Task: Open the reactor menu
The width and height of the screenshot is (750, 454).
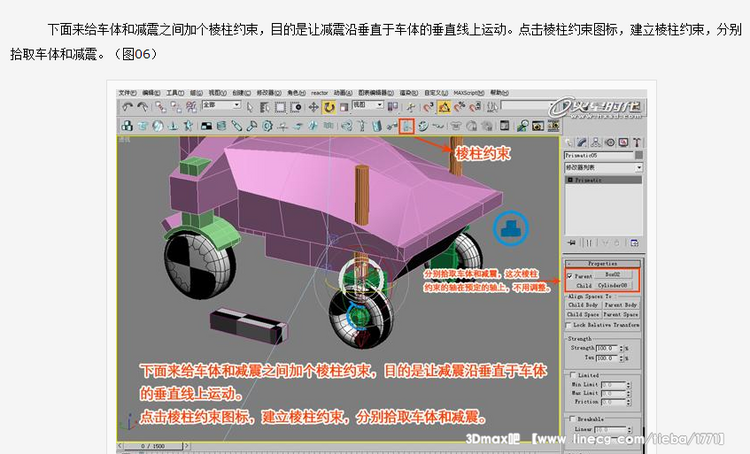Action: click(x=319, y=90)
